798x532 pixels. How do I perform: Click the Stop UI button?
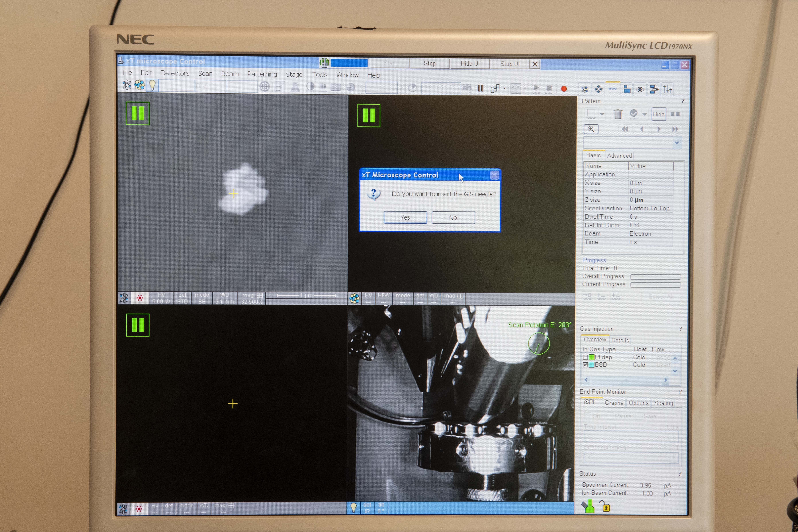click(x=510, y=64)
